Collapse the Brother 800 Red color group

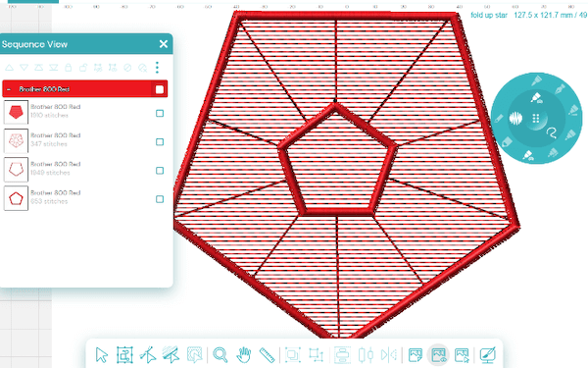click(9, 89)
